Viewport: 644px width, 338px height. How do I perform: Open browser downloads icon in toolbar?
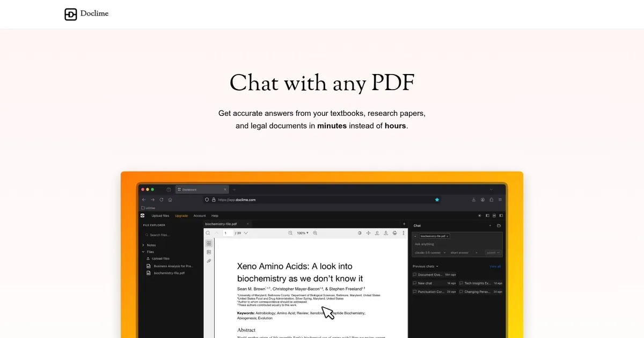[x=474, y=200]
